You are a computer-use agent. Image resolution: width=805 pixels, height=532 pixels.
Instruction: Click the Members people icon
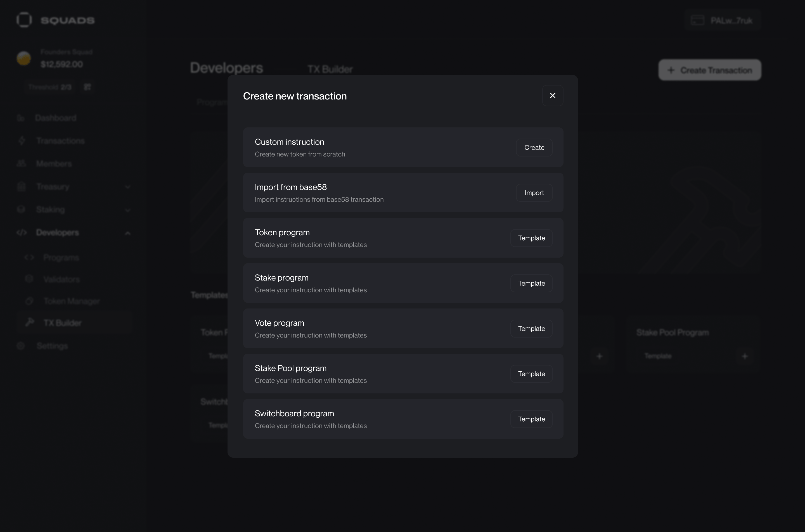(x=21, y=163)
